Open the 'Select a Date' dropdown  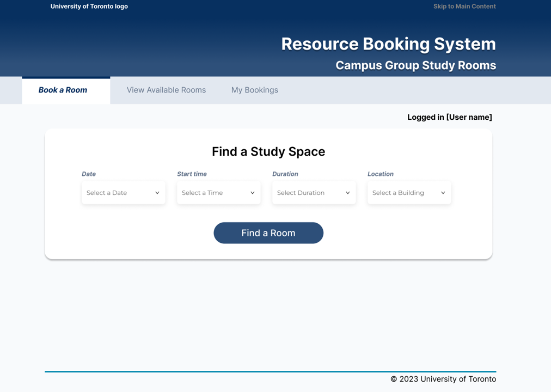(x=123, y=192)
